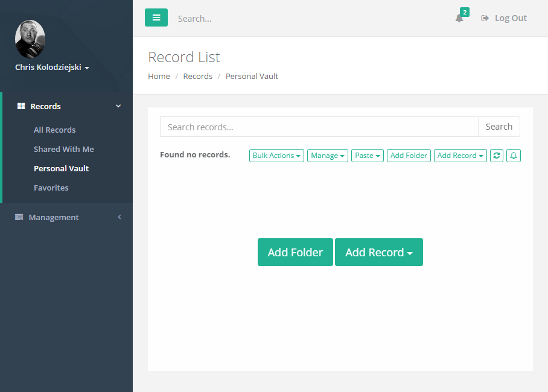Image resolution: width=548 pixels, height=392 pixels.
Task: Expand the Management sidebar section
Action: tap(119, 217)
